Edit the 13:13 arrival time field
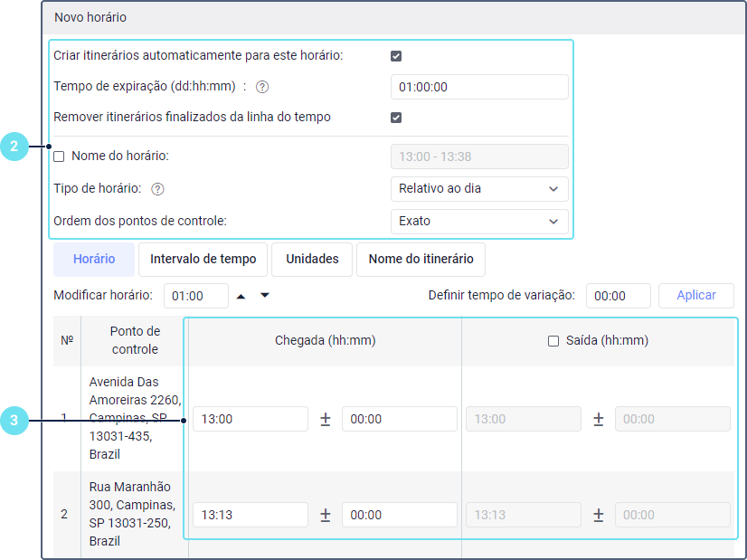The height and width of the screenshot is (560, 747). pyautogui.click(x=250, y=515)
